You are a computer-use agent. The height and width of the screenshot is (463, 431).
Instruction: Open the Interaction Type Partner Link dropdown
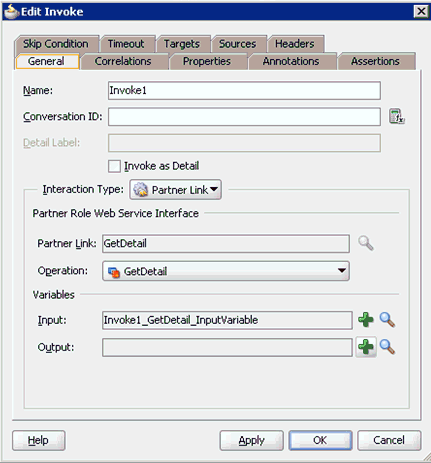point(175,190)
